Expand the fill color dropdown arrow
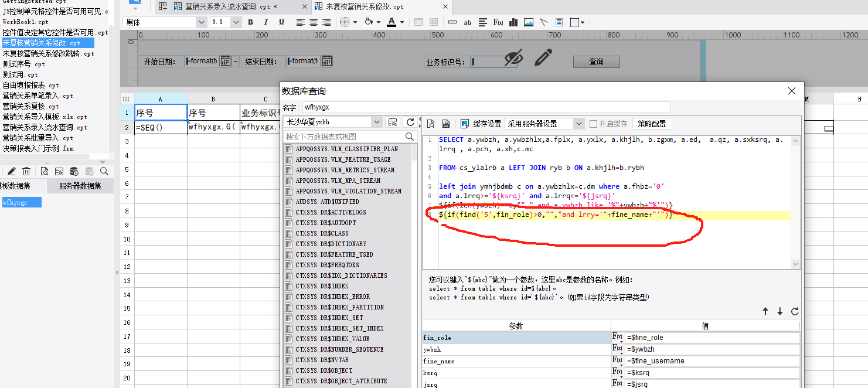Viewport: 868px width, 388px height. [379, 22]
